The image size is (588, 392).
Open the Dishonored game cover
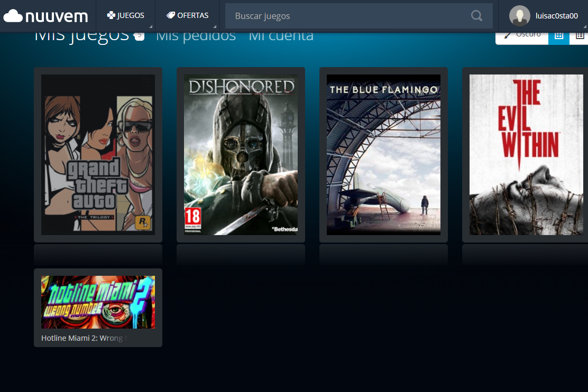point(241,155)
